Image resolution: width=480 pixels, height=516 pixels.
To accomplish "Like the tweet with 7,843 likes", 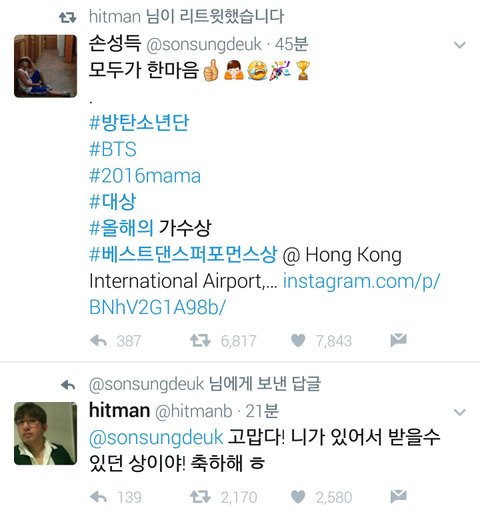I will pyautogui.click(x=298, y=340).
